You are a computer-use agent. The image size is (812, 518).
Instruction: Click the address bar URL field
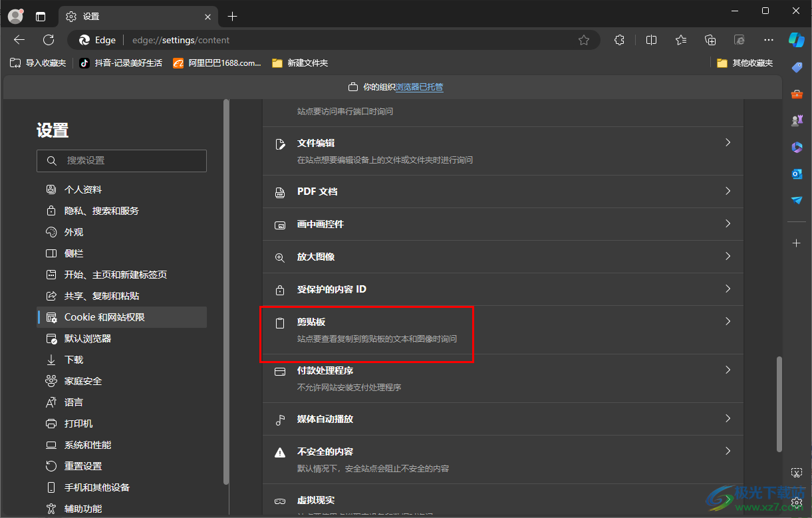(333, 40)
